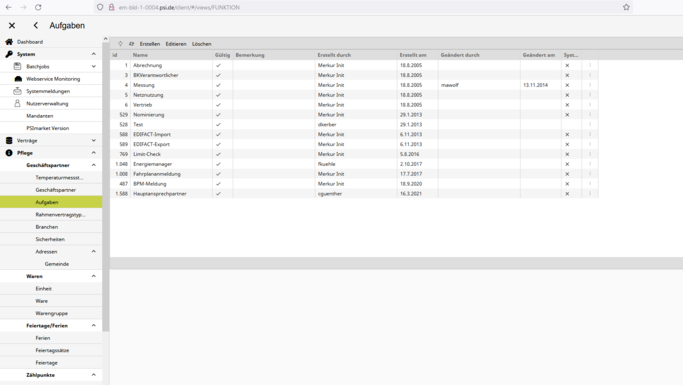Click the Pflege info circle icon
The width and height of the screenshot is (683, 385).
9,153
